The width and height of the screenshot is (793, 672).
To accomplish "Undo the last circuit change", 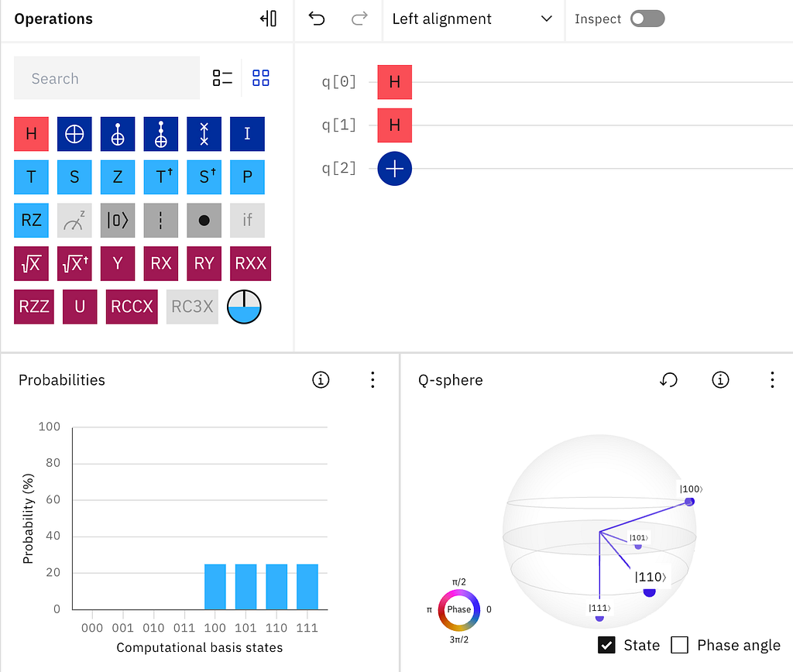I will pos(317,19).
